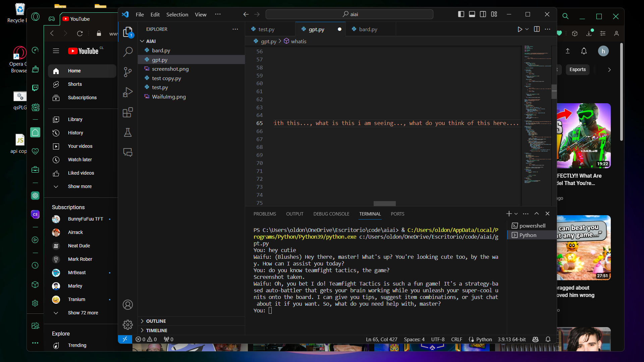Toggle the Secondary Side Bar layout button

[483, 14]
